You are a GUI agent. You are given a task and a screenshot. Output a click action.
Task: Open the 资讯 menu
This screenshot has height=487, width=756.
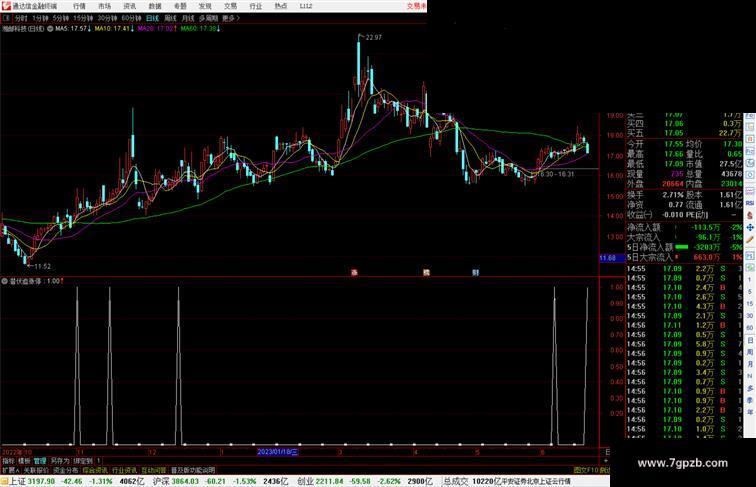[129, 6]
